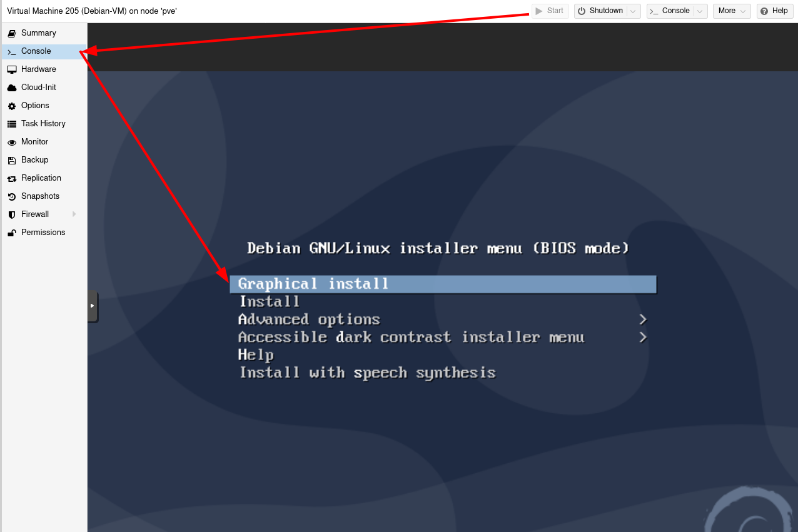Click the Virtual Machine 205 title text
Screen dimensions: 798x532
tap(92, 11)
